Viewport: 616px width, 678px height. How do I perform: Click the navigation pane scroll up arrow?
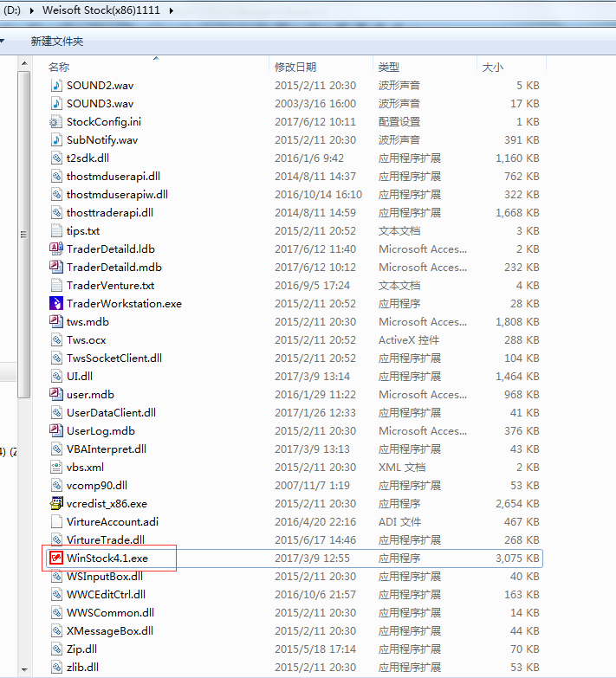click(24, 63)
